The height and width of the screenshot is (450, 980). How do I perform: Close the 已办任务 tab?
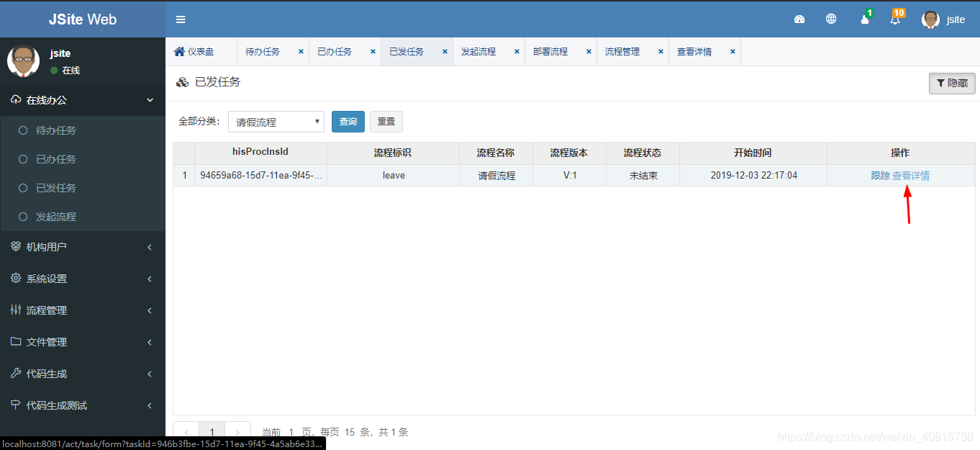click(x=372, y=51)
